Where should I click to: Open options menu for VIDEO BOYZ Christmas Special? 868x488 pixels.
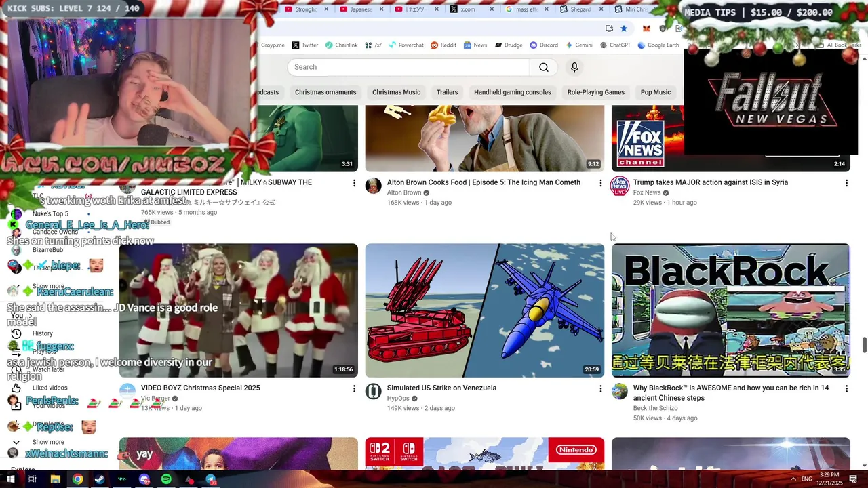point(354,388)
